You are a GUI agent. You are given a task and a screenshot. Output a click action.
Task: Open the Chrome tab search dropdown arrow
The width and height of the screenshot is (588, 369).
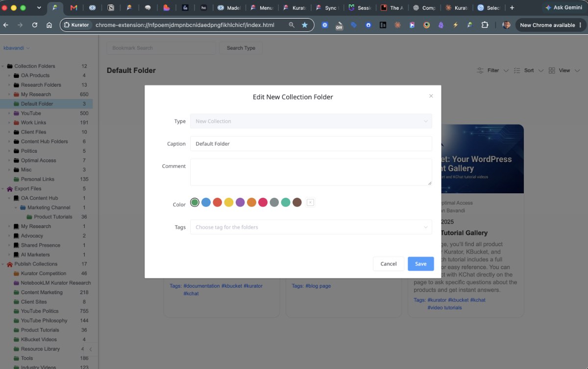pyautogui.click(x=39, y=8)
